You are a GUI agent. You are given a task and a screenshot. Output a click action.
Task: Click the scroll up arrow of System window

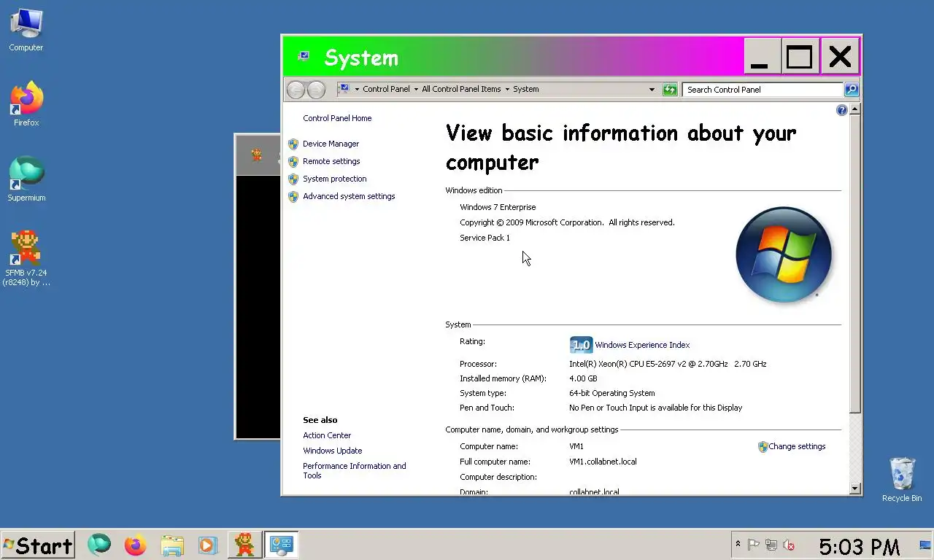click(855, 109)
